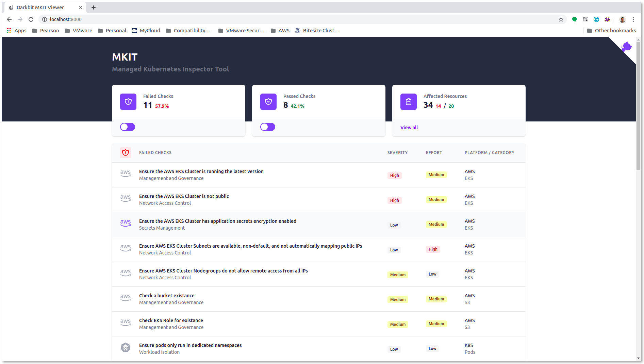Open the application secrets encryption check
Screen dimensions: 644x364
point(217,221)
